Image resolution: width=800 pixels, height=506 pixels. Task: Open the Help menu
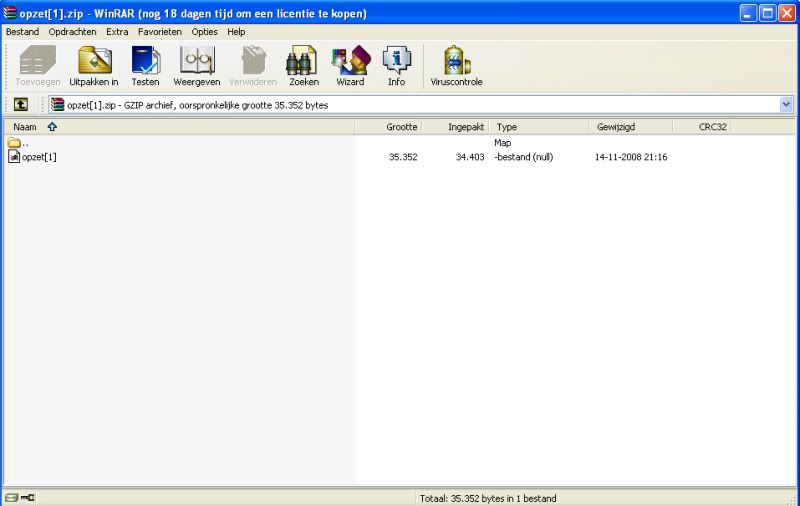tap(236, 32)
